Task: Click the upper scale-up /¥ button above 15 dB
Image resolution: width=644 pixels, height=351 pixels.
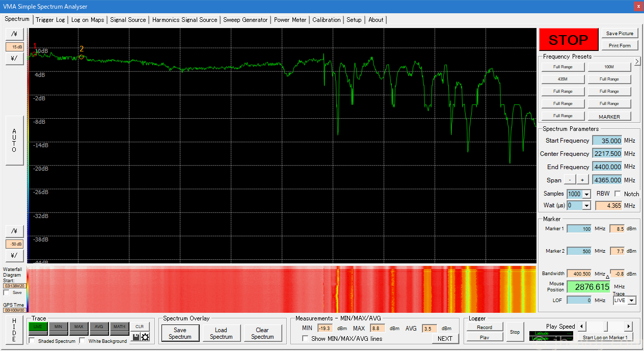Action: tap(14, 34)
